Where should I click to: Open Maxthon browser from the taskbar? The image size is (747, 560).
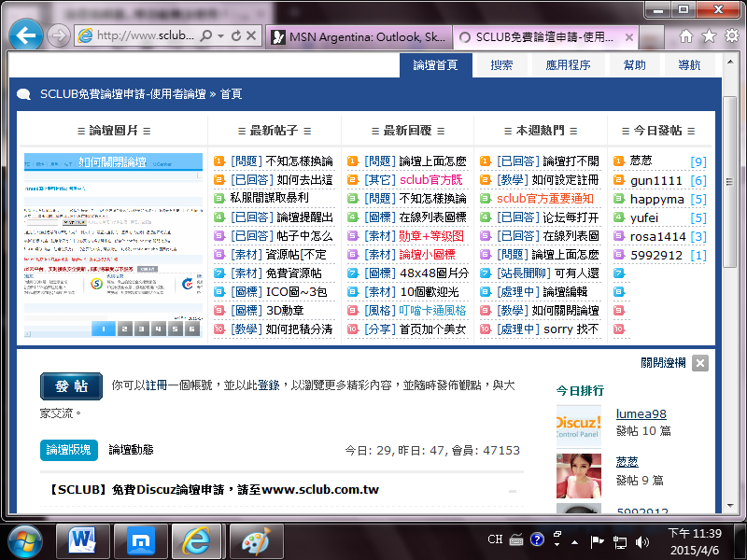141,541
